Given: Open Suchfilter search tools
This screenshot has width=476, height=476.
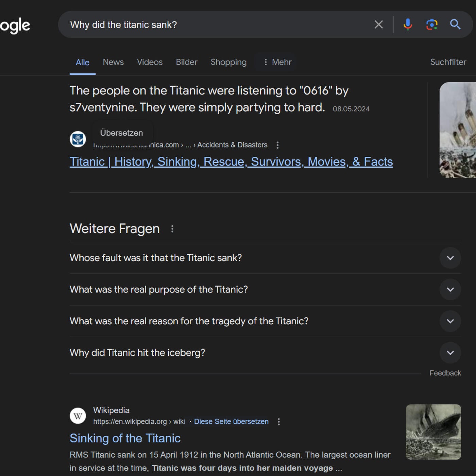Looking at the screenshot, I should click(x=448, y=62).
